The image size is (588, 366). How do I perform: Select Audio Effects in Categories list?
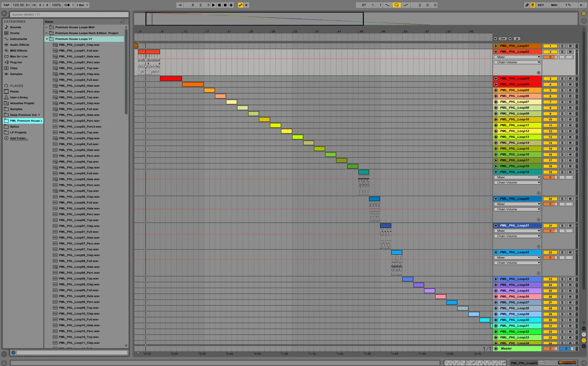coord(20,45)
